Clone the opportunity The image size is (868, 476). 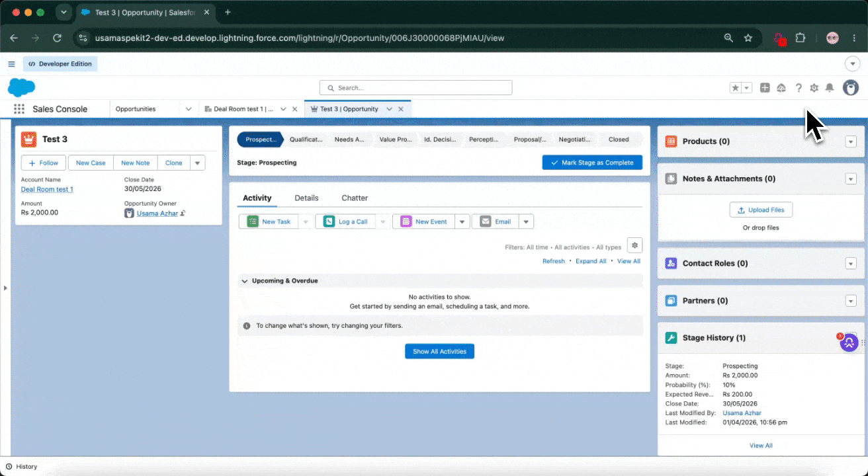(174, 163)
